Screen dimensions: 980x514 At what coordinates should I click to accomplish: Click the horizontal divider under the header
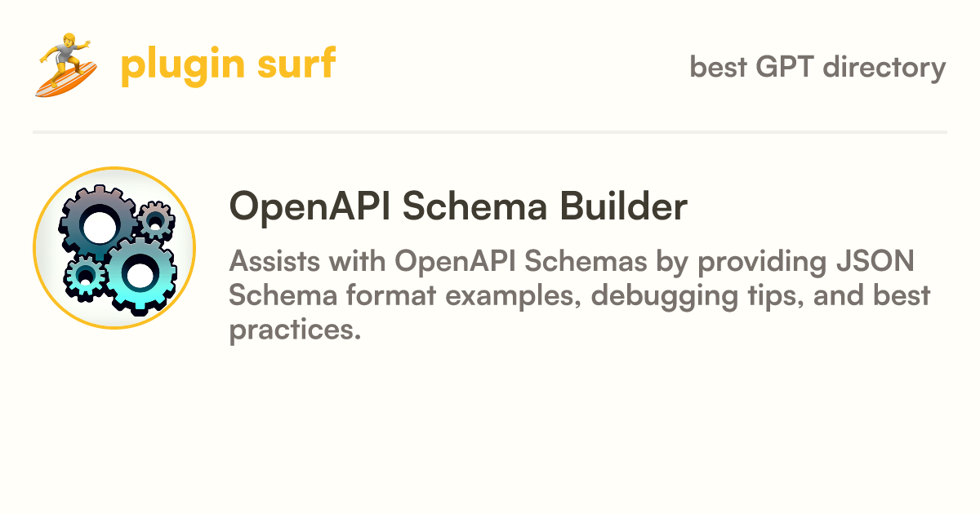coord(490,131)
